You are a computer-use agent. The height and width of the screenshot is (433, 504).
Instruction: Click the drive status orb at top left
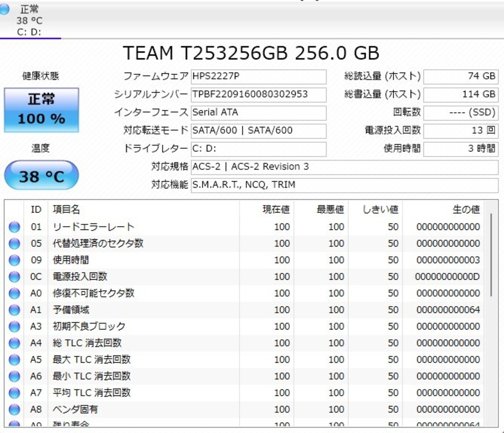click(5, 9)
